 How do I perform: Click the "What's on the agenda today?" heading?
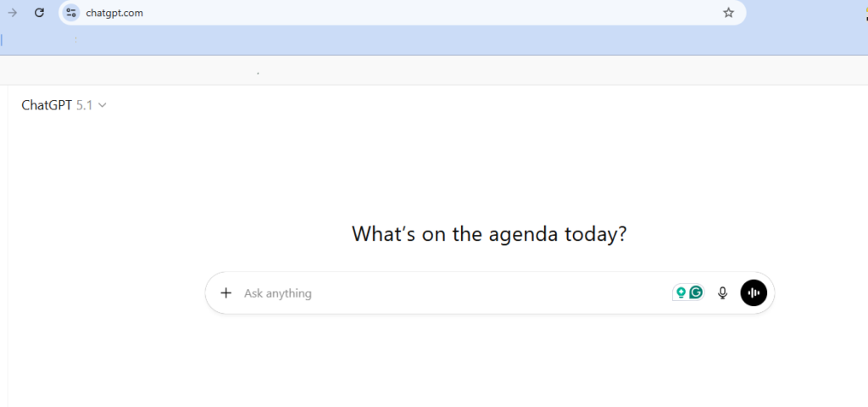489,234
